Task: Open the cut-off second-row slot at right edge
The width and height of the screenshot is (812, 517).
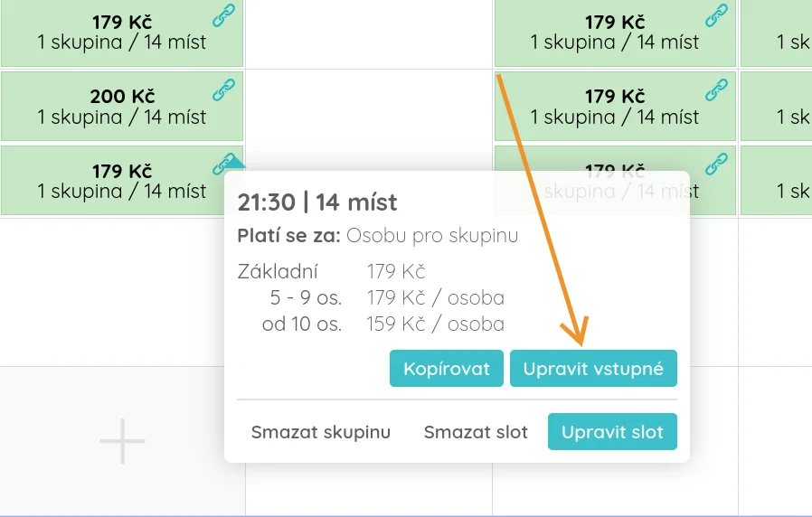Action: 778,107
